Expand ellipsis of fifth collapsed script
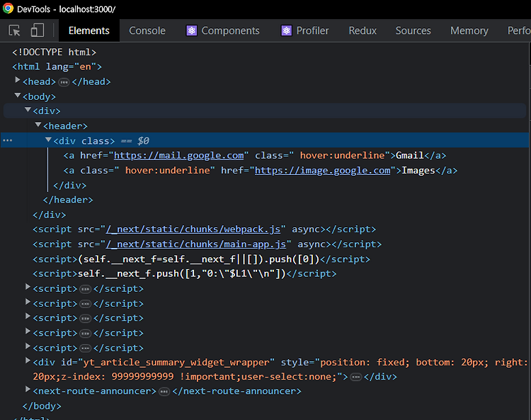 [x=85, y=348]
